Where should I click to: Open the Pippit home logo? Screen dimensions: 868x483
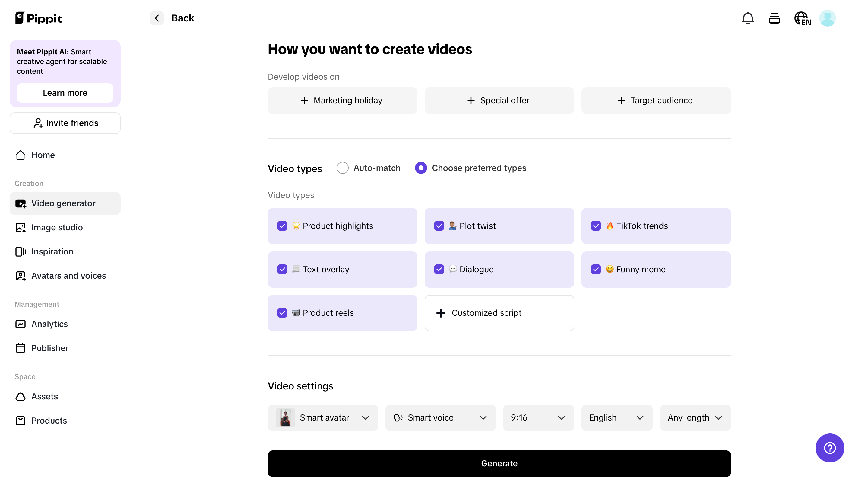coord(38,18)
